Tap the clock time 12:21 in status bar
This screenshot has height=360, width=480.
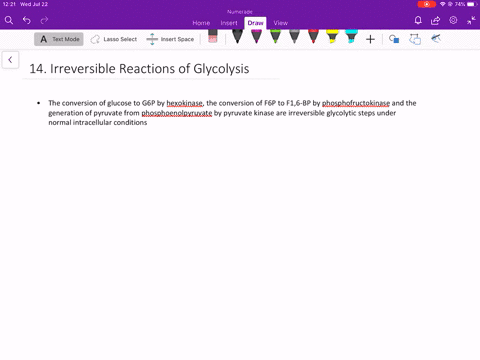tap(9, 4)
